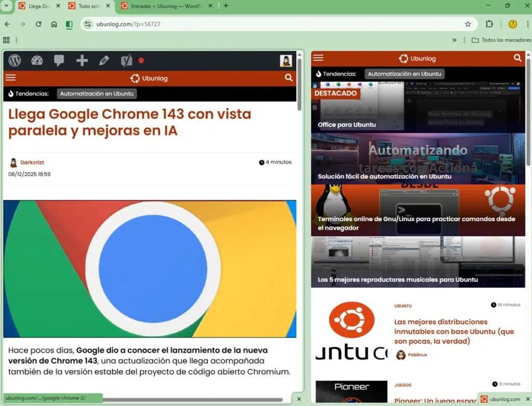
Task: Open the Chrome profile avatar
Action: 513,24
